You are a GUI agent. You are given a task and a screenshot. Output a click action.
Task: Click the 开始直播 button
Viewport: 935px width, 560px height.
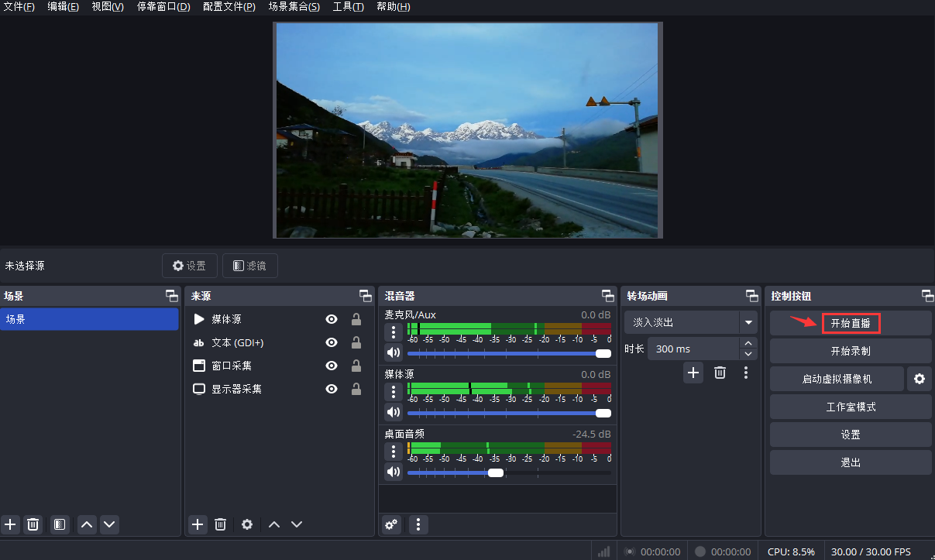[851, 323]
